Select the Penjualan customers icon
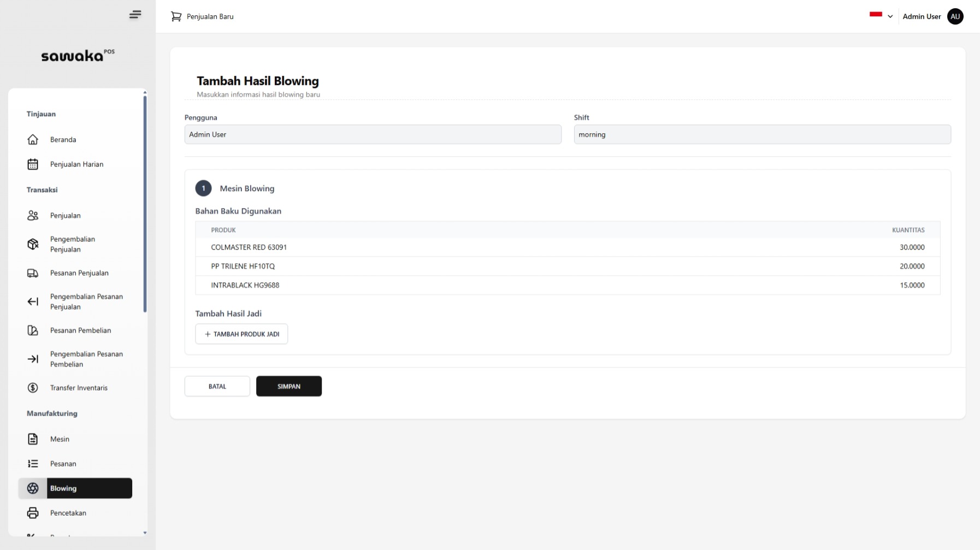The image size is (980, 550). pos(33,215)
